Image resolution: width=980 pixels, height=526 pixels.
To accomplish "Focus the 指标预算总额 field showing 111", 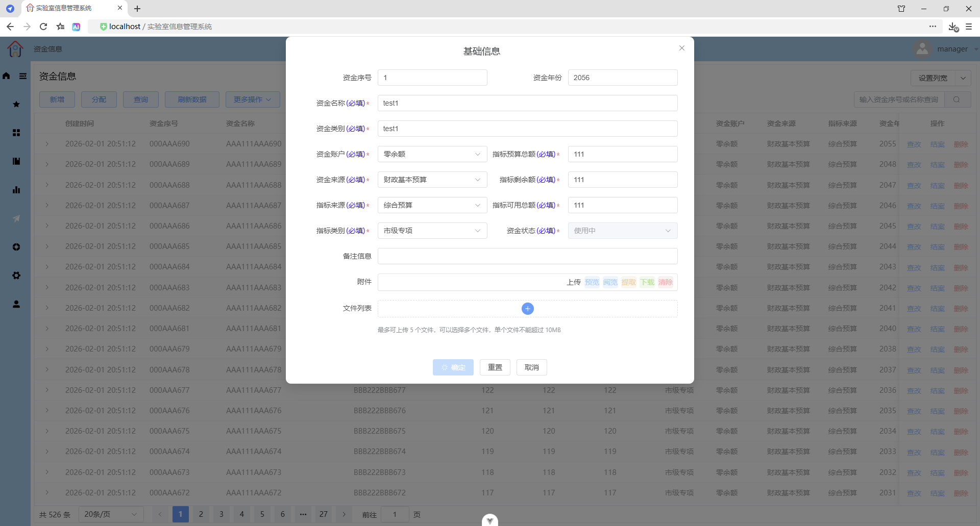I will [623, 154].
